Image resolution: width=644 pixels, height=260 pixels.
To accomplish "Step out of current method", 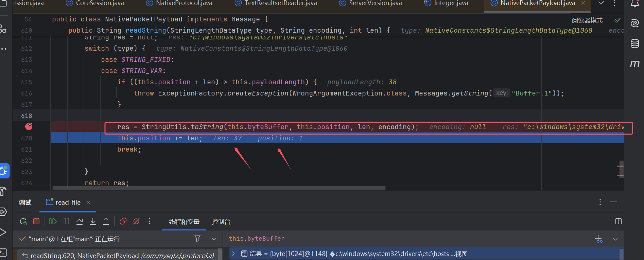I will [106, 222].
